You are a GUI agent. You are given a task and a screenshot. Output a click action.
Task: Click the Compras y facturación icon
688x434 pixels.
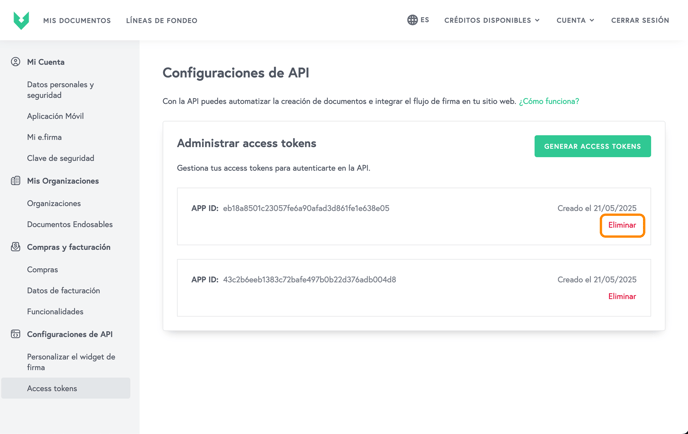[x=15, y=247]
